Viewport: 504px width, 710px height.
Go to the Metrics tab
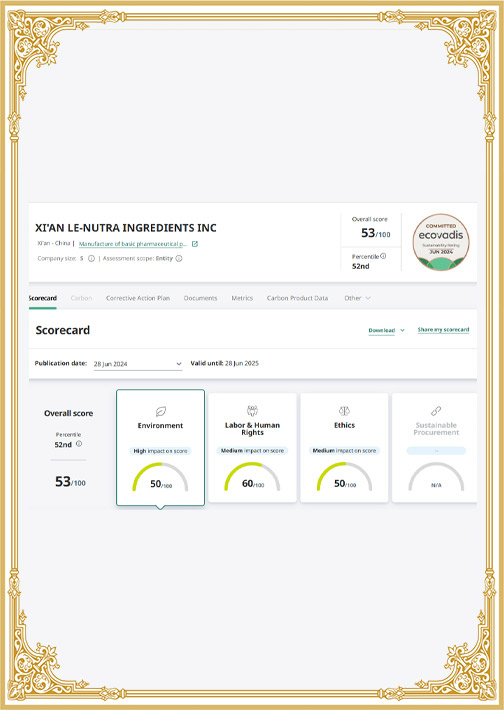[242, 298]
